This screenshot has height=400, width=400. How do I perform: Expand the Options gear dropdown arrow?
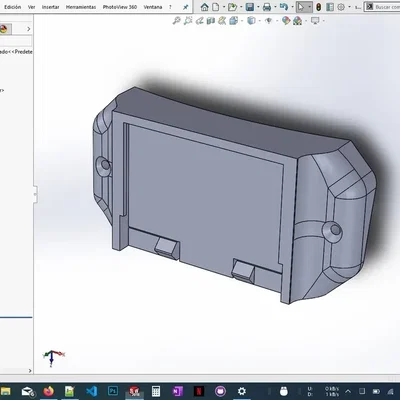coord(349,7)
